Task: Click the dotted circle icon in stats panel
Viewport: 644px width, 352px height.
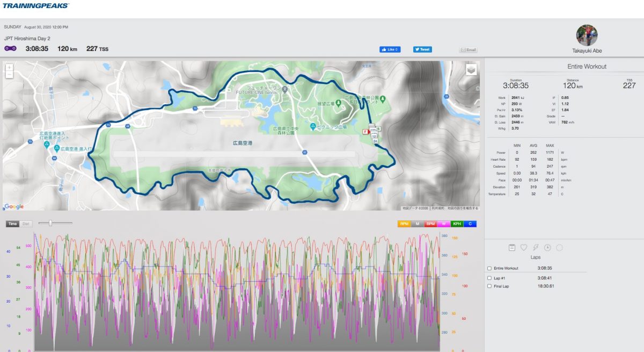Action: 559,248
